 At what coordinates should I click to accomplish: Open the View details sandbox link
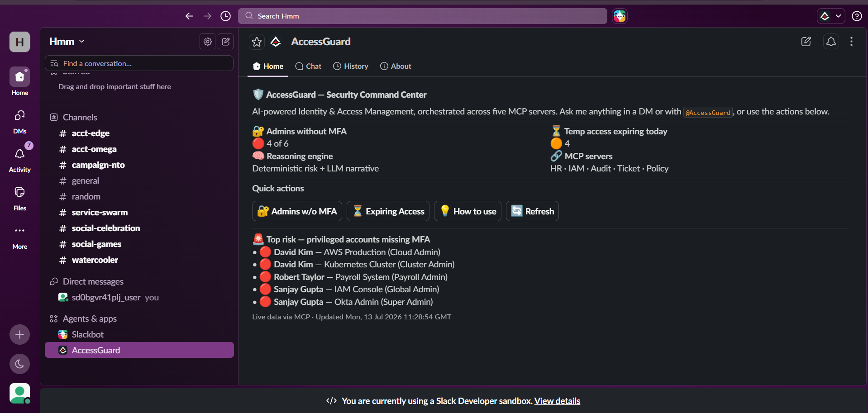[557, 401]
